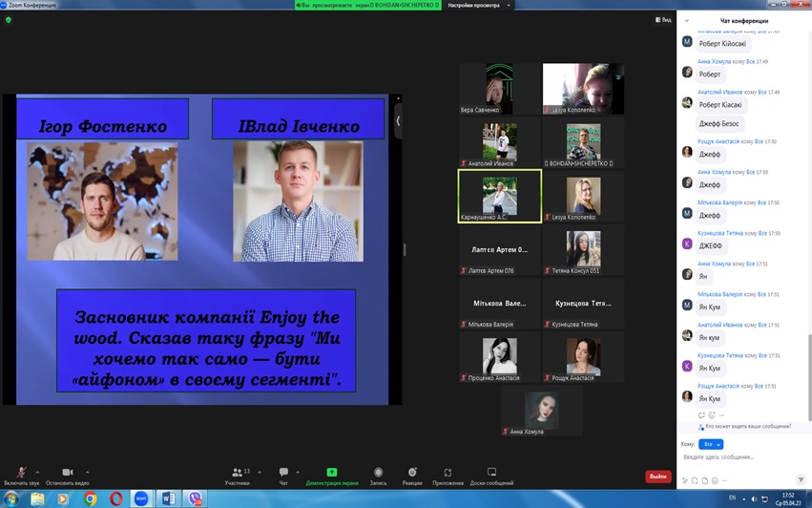The height and width of the screenshot is (508, 812).
Task: Unmute with the Включить звук microphone icon
Action: 21,473
